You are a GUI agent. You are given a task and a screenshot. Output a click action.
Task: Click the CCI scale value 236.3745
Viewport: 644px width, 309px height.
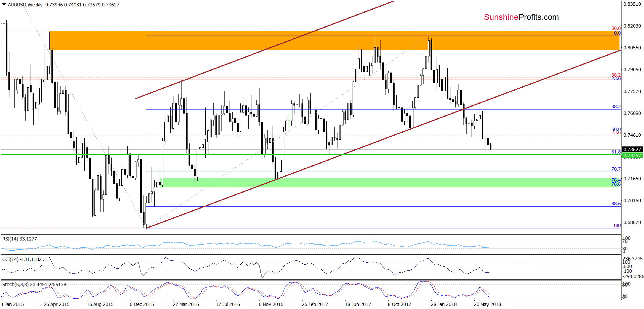632,259
